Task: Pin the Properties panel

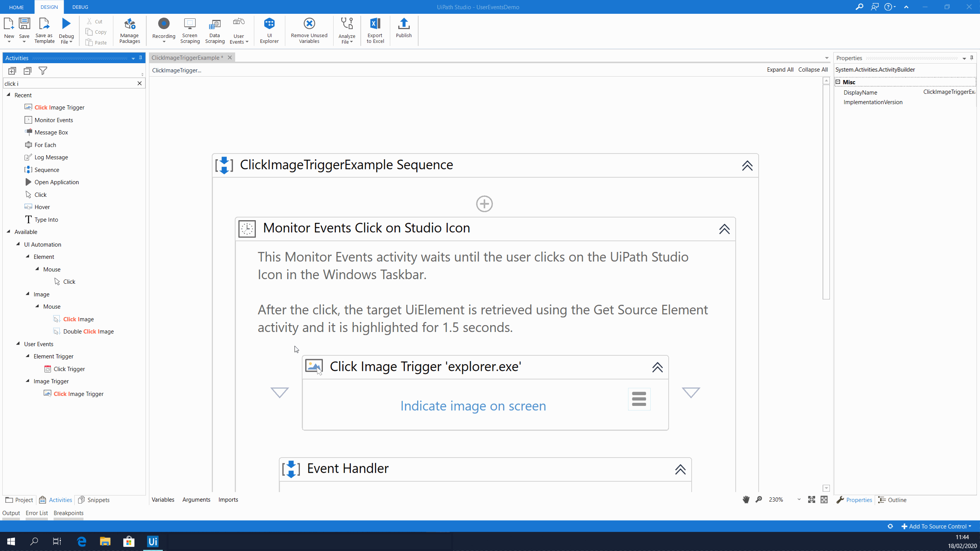Action: [x=972, y=58]
